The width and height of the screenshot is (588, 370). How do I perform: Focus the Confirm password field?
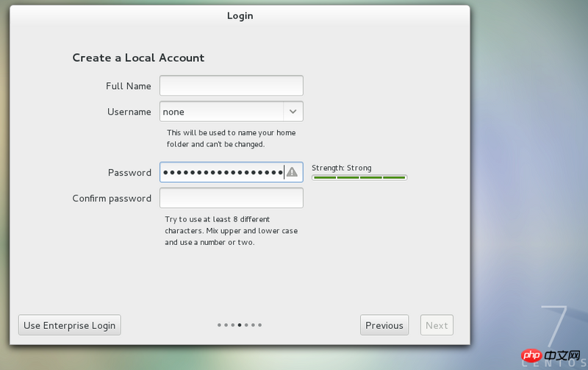pos(231,198)
